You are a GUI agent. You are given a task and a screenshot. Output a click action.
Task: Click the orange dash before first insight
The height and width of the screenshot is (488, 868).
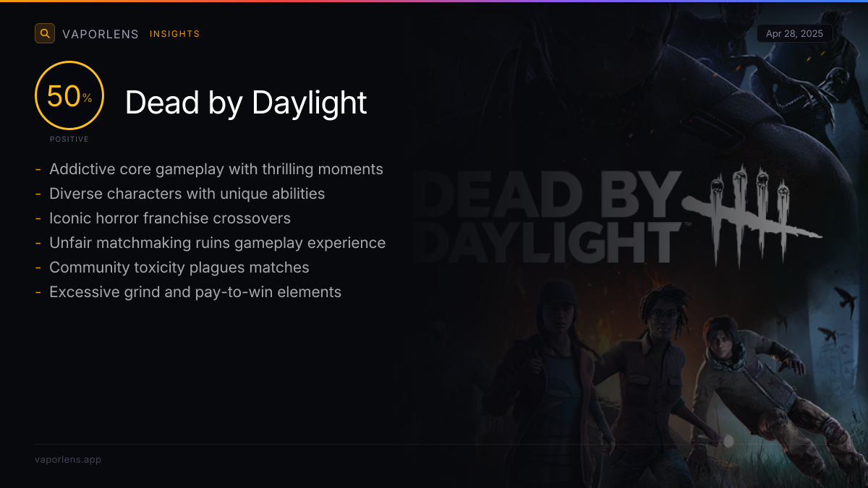[x=38, y=170]
